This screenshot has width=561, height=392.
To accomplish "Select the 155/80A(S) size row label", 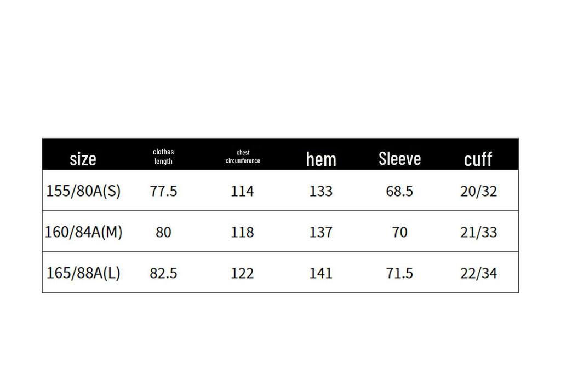I will click(83, 191).
